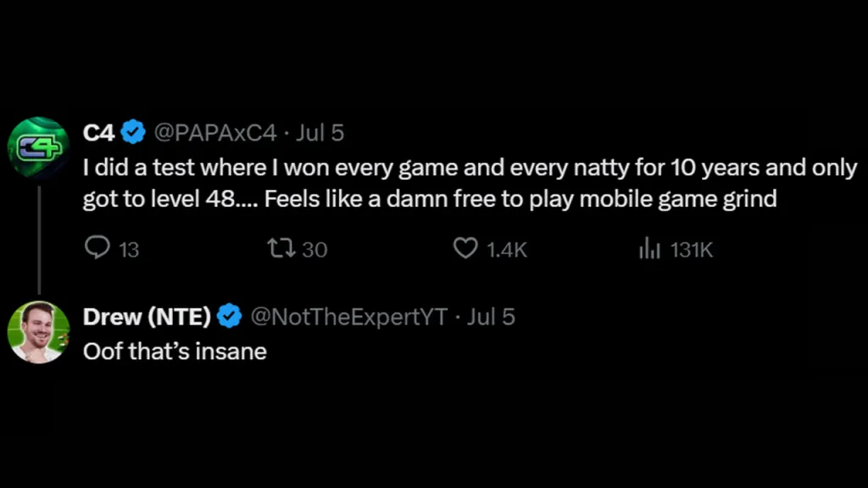The width and height of the screenshot is (868, 488).
Task: Click the Jul 5 timestamp on Drew's reply
Action: click(x=491, y=317)
